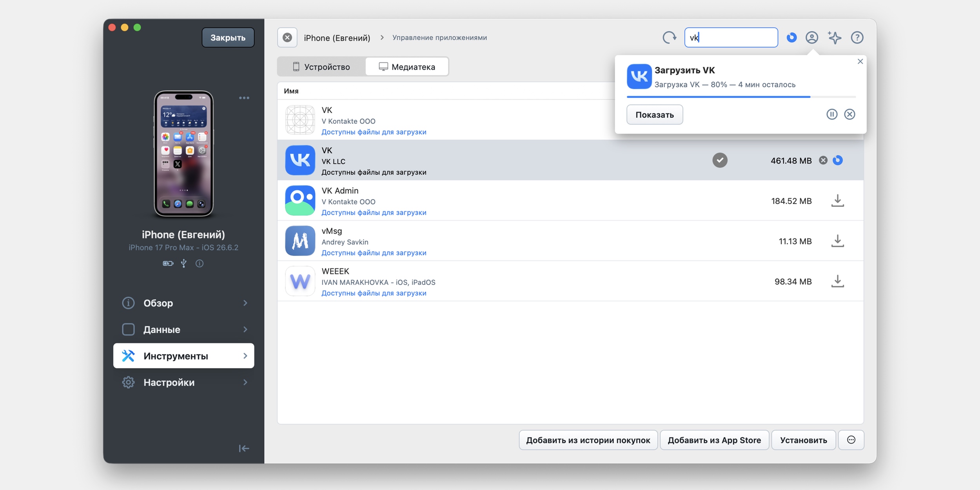This screenshot has height=490, width=980.
Task: Download the WEEEK app
Action: coord(837,281)
